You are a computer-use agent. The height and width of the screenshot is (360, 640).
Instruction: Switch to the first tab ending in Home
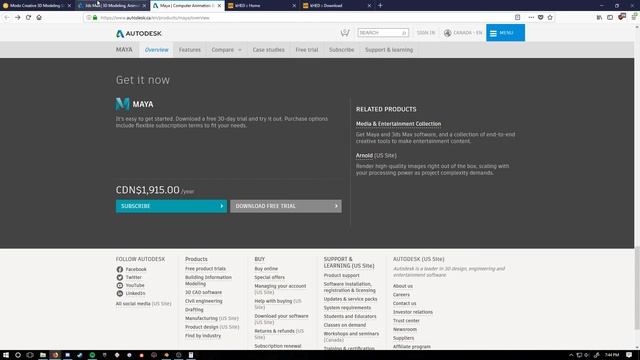pyautogui.click(x=262, y=6)
